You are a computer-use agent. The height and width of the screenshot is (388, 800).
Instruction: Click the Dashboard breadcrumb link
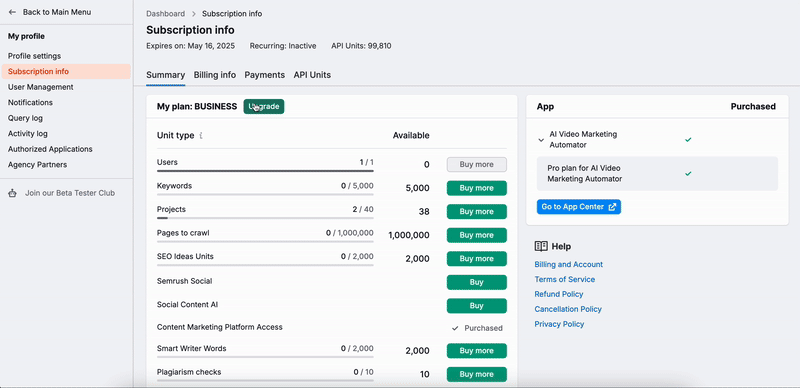click(165, 14)
